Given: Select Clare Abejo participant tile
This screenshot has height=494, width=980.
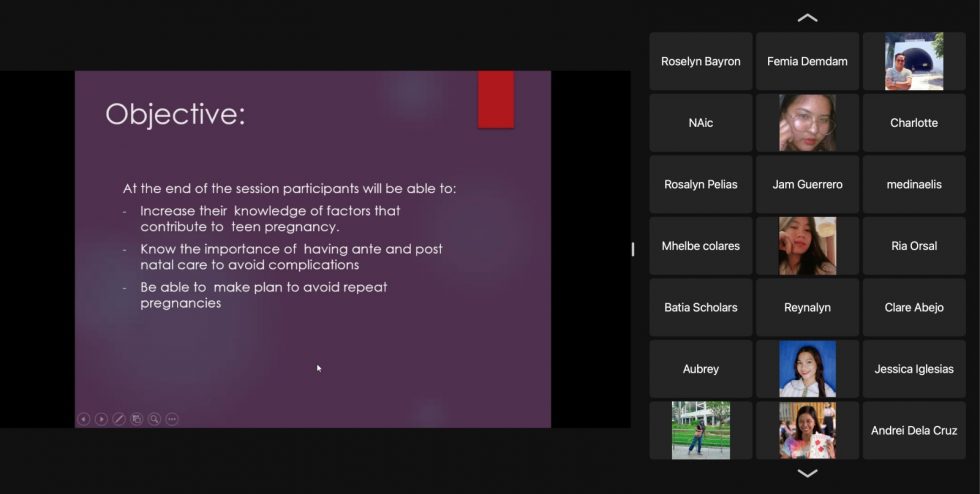Looking at the screenshot, I should (x=914, y=307).
